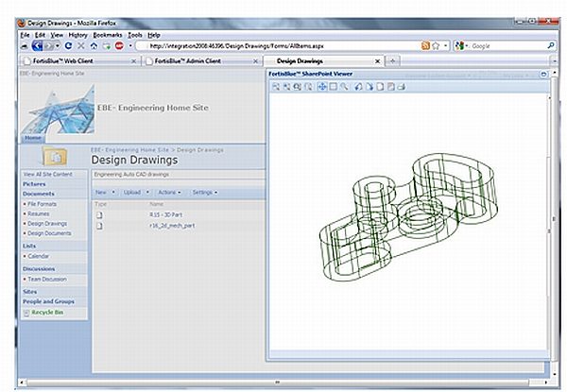
Task: Click the red Adblock stop-sign icon
Action: coord(119,46)
